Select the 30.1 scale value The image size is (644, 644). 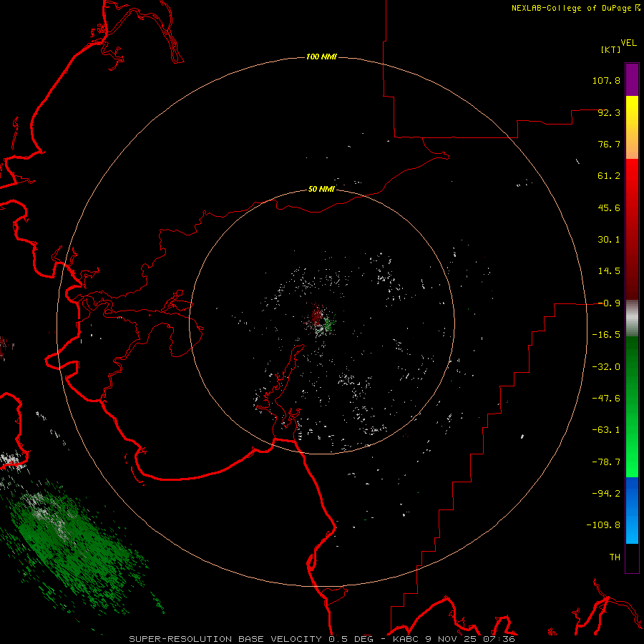(609, 240)
